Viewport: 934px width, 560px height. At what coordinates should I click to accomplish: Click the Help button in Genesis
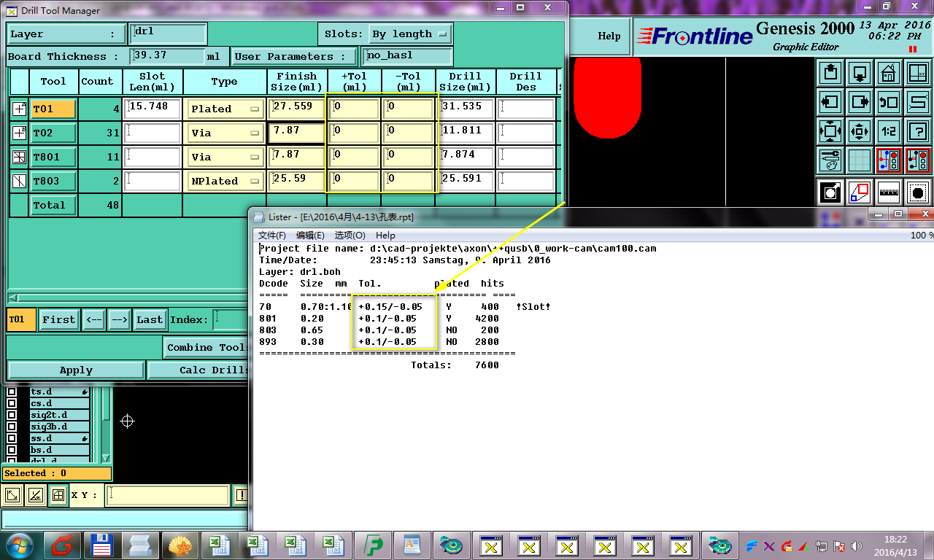609,36
